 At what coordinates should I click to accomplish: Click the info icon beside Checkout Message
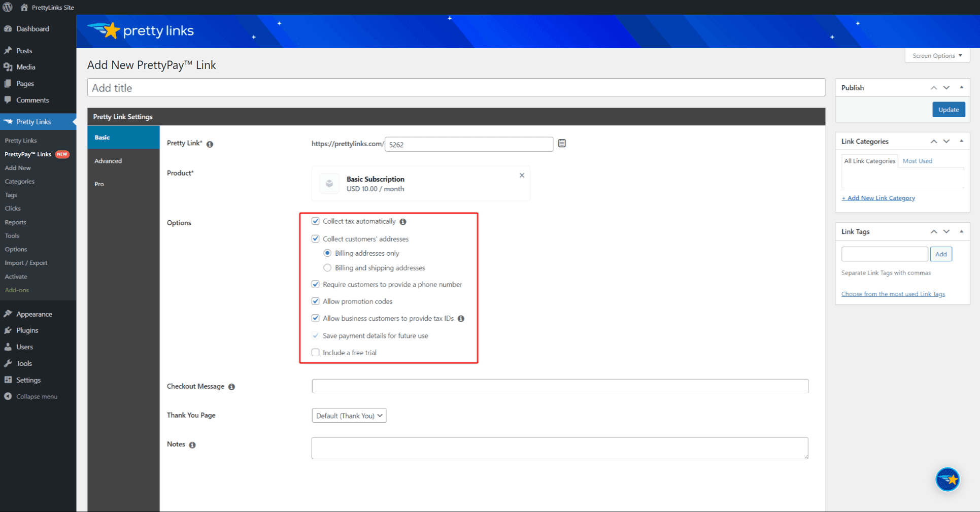pyautogui.click(x=232, y=386)
